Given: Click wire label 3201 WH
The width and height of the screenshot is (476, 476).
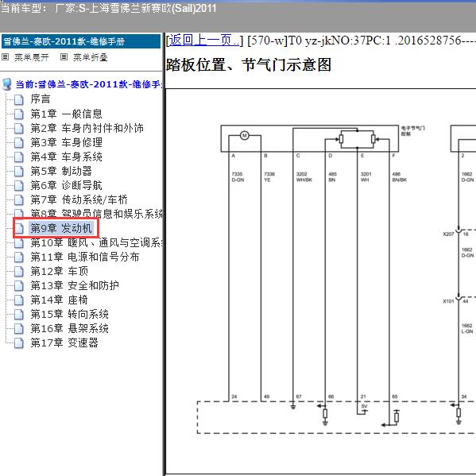Looking at the screenshot, I should pos(366,177).
